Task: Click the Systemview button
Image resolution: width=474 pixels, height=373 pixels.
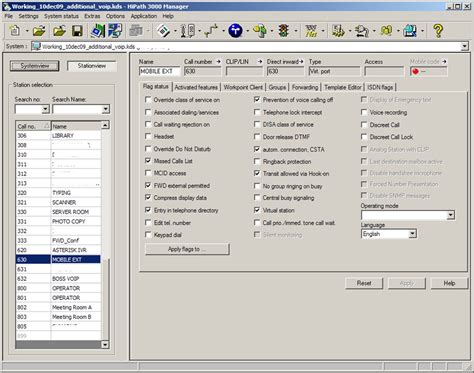Action: [x=35, y=66]
